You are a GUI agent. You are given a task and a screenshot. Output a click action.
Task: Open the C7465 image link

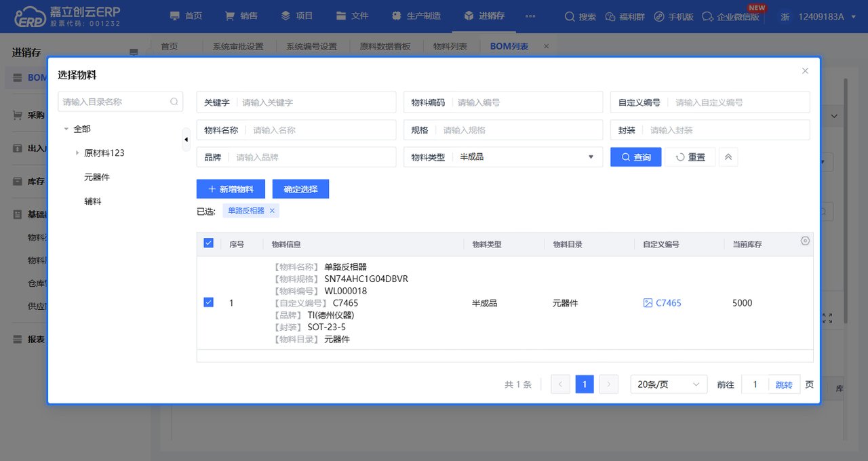tap(668, 303)
